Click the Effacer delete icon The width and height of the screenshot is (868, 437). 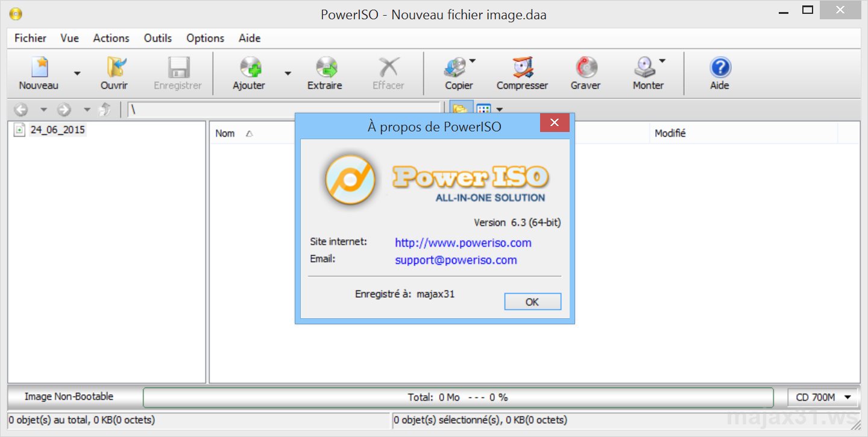pyautogui.click(x=388, y=67)
